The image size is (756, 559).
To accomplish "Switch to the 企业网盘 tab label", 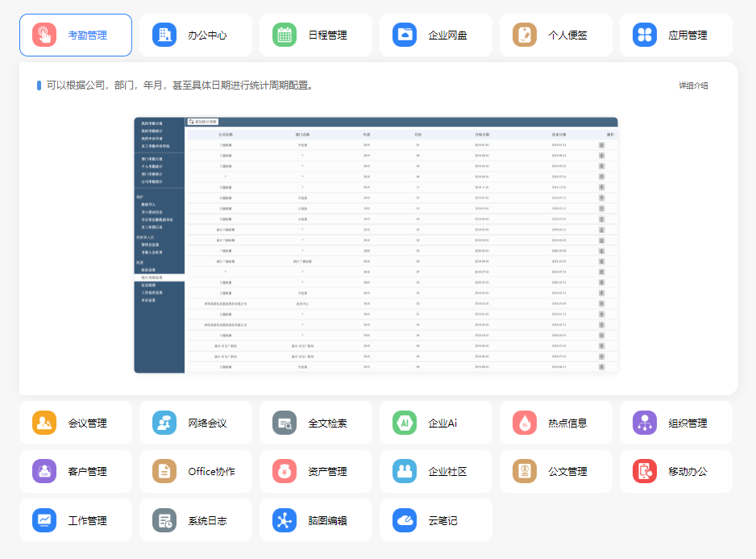I will 447,35.
